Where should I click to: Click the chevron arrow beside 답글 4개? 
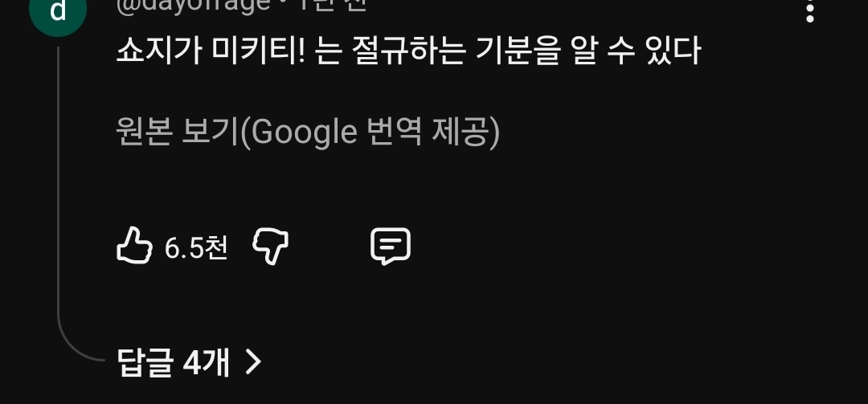click(253, 362)
